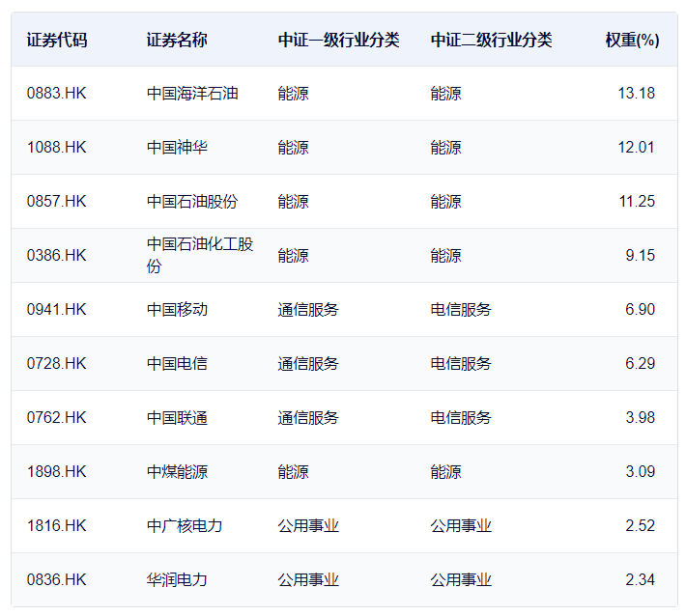Select weight value 11.25
This screenshot has width=686, height=616.
coord(637,201)
